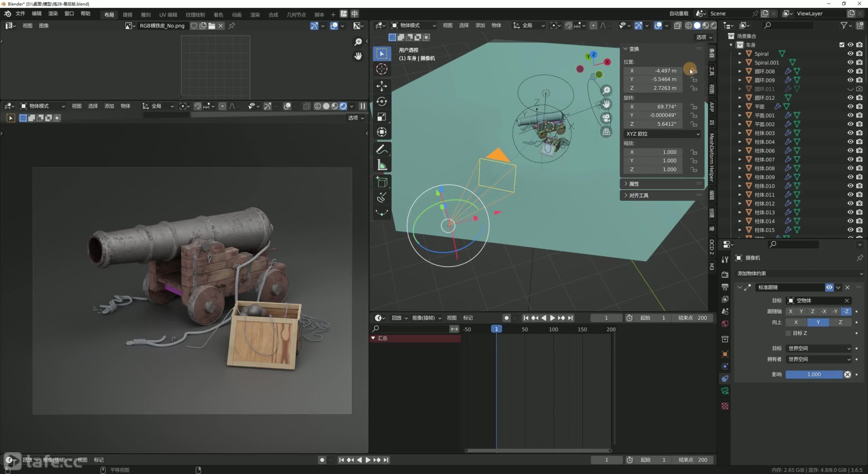Open 拥有者 世界空间 space dropdown

[x=818, y=359]
